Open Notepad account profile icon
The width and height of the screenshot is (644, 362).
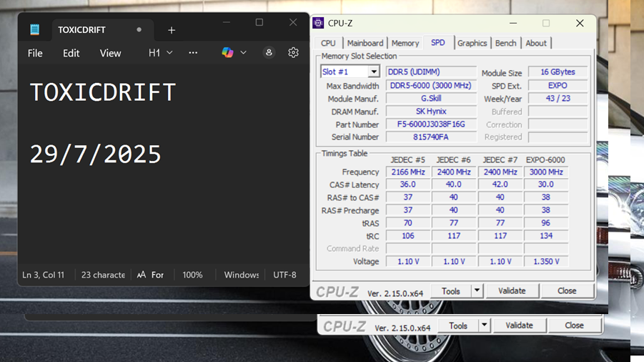pos(269,53)
